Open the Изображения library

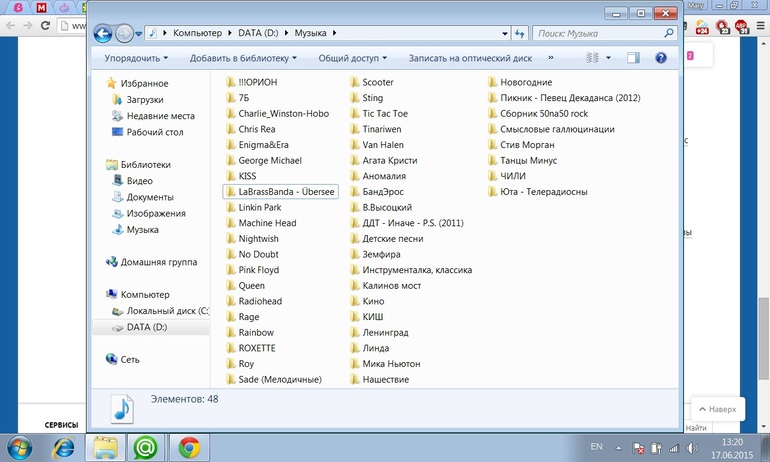tap(156, 213)
